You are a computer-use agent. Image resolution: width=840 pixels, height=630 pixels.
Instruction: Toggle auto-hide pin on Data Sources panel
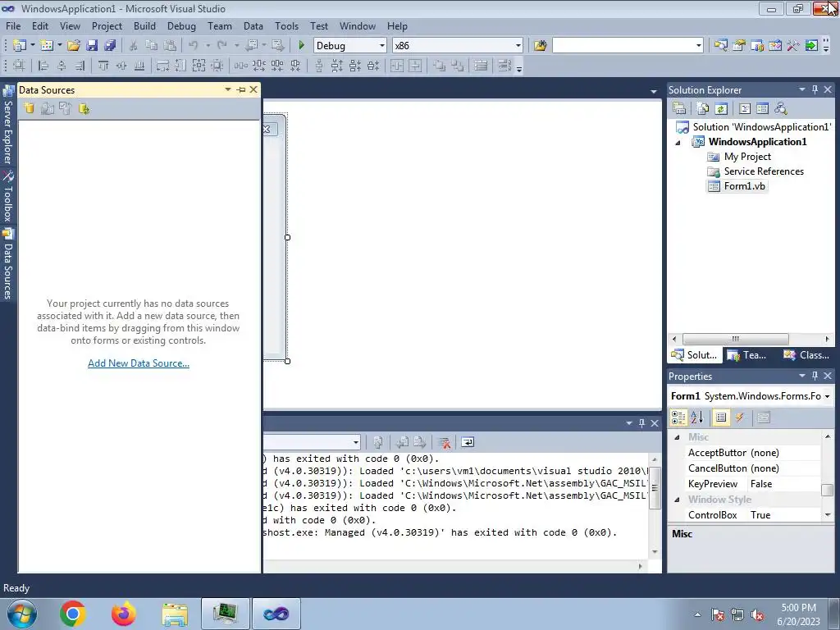[x=241, y=89]
